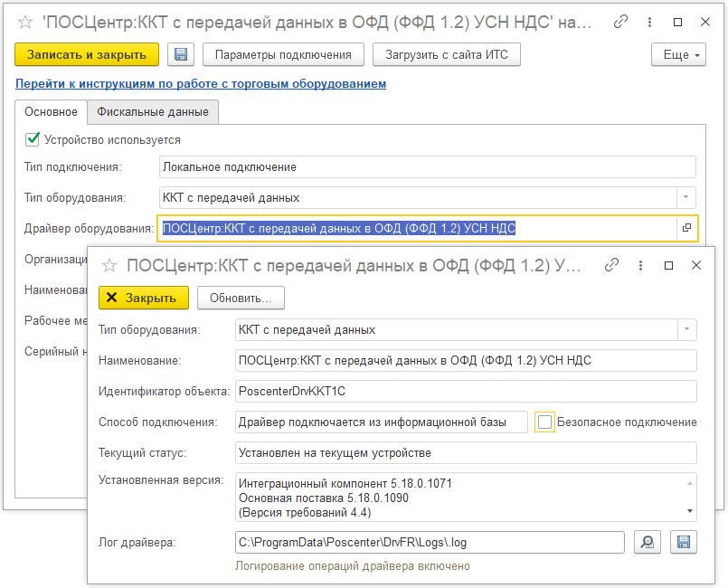Select the 'Основное' tab
Image resolution: width=728 pixels, height=588 pixels.
click(51, 111)
